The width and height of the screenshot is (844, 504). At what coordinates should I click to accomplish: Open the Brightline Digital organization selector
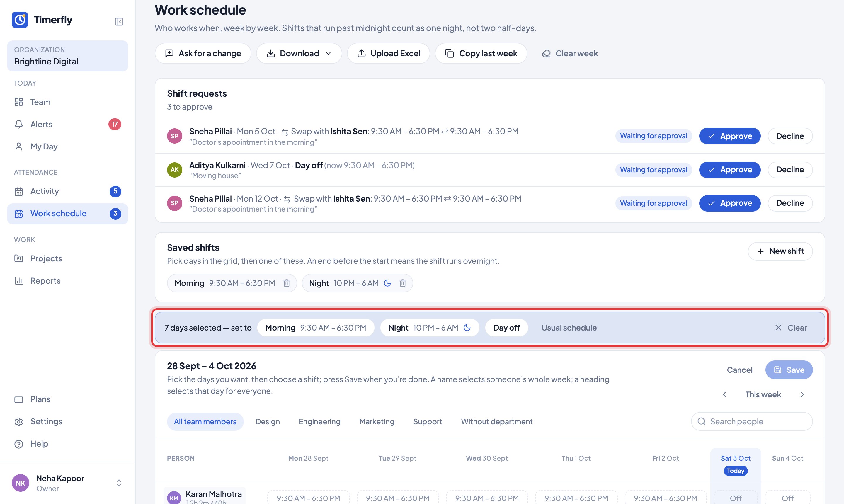click(x=68, y=56)
